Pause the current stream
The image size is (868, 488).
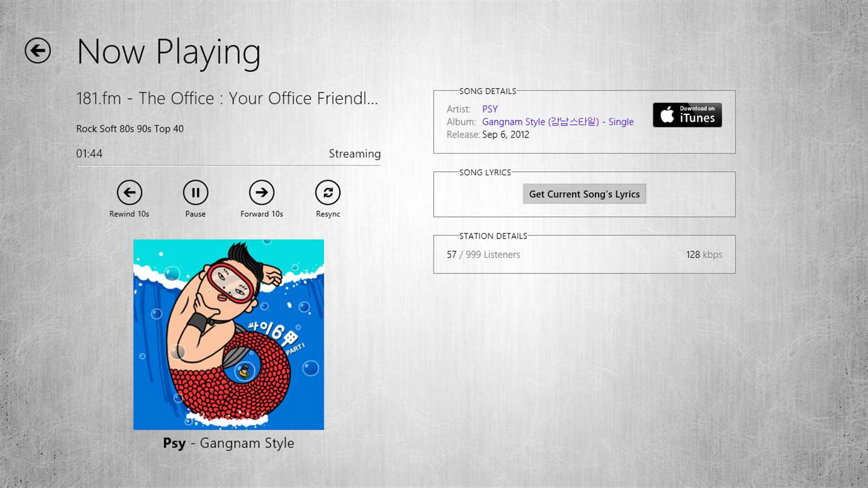195,193
